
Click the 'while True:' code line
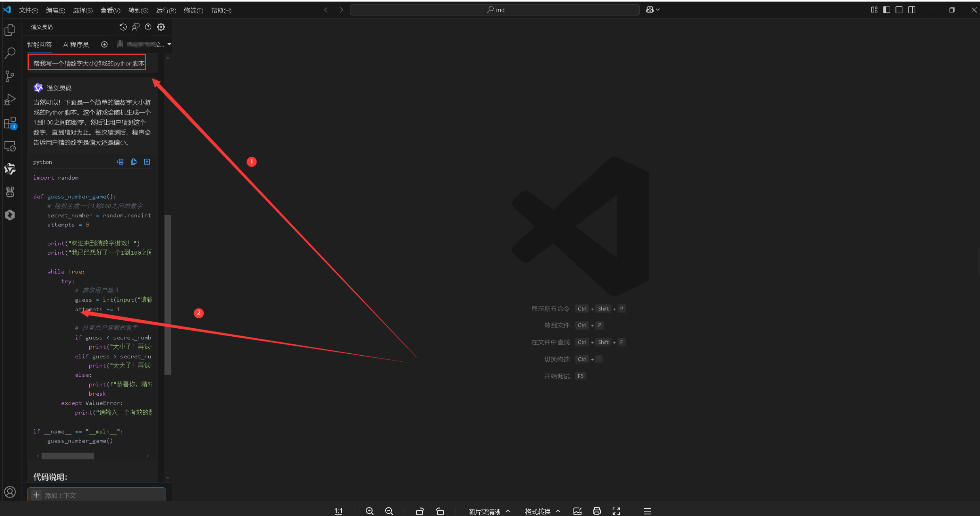tap(66, 272)
